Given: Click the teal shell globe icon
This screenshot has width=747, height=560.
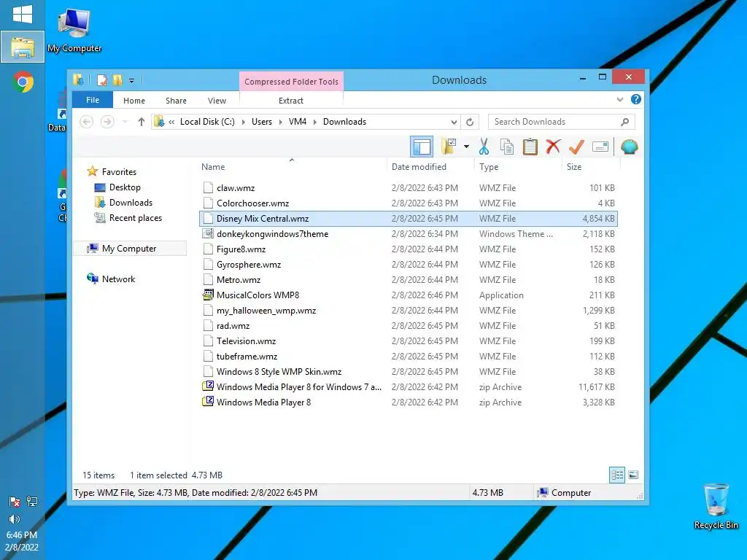Looking at the screenshot, I should click(x=629, y=147).
